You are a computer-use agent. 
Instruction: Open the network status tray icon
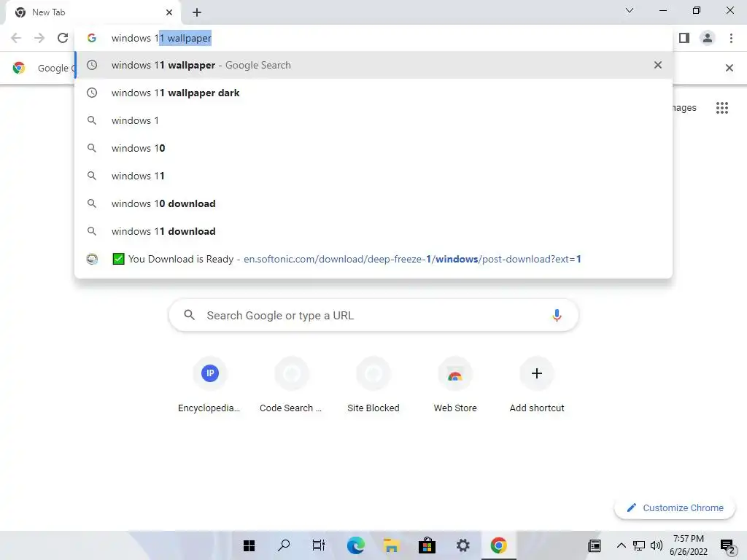pyautogui.click(x=639, y=545)
